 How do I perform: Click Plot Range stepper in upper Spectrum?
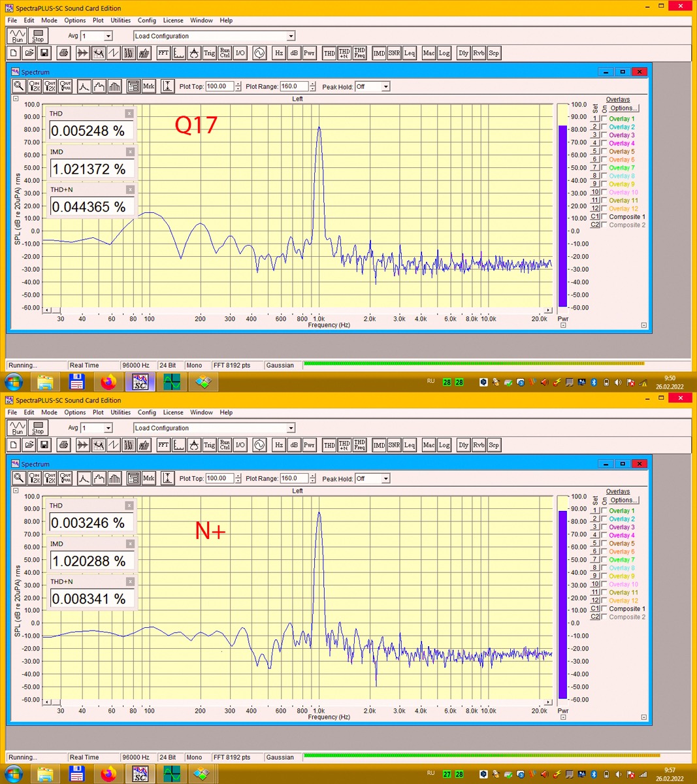[313, 86]
